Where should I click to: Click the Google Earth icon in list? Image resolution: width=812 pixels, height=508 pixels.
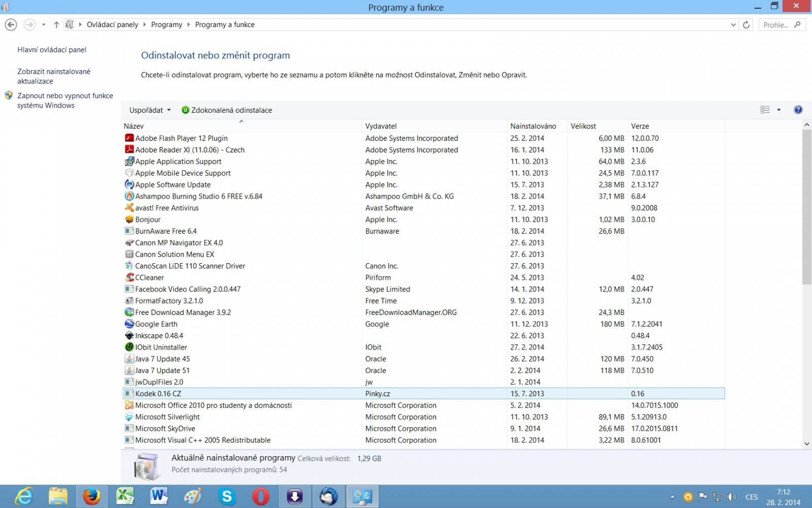[x=129, y=324]
